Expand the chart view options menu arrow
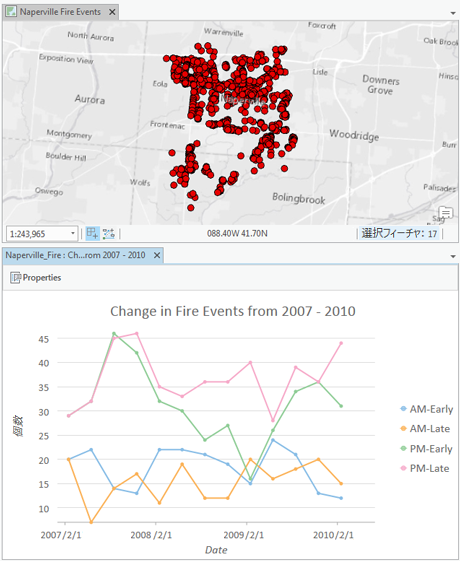This screenshot has width=460, height=561. coord(453,257)
